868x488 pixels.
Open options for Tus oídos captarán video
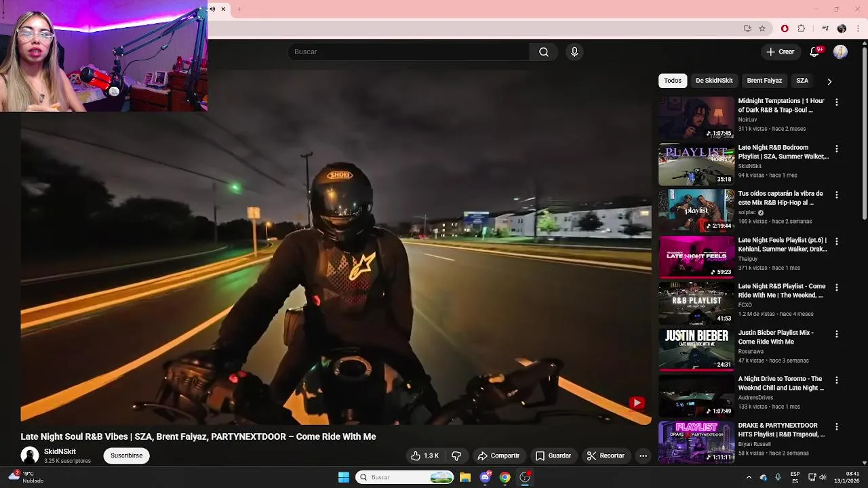[837, 195]
